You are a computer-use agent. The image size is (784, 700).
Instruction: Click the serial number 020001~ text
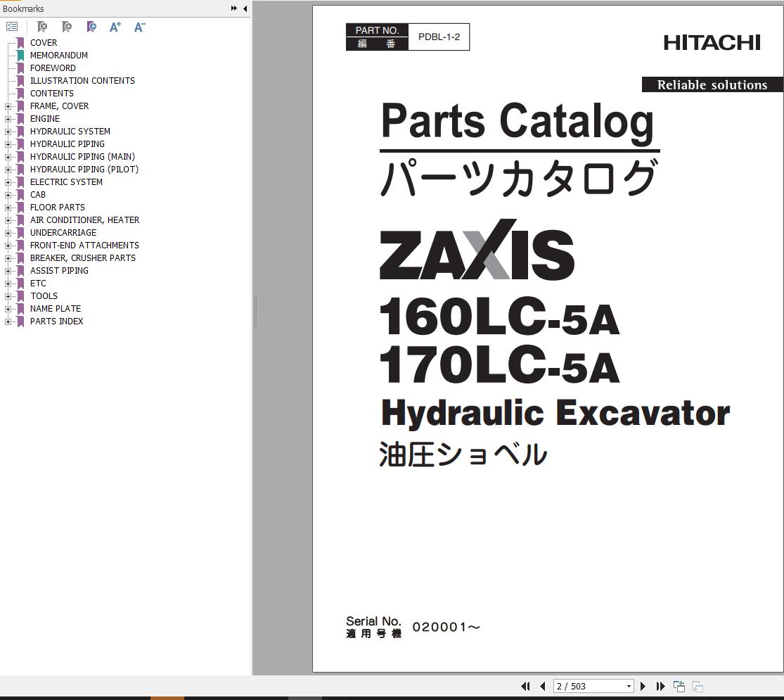(x=446, y=627)
